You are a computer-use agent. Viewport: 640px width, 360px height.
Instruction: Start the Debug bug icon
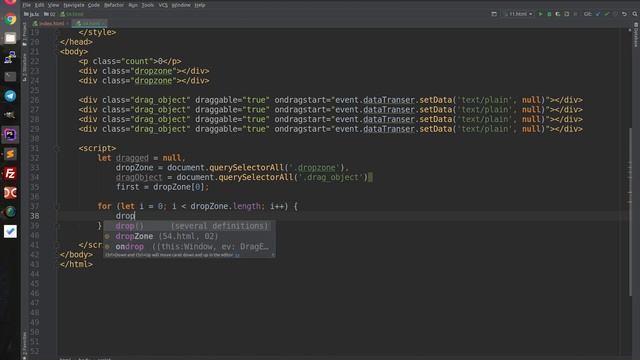tap(549, 14)
